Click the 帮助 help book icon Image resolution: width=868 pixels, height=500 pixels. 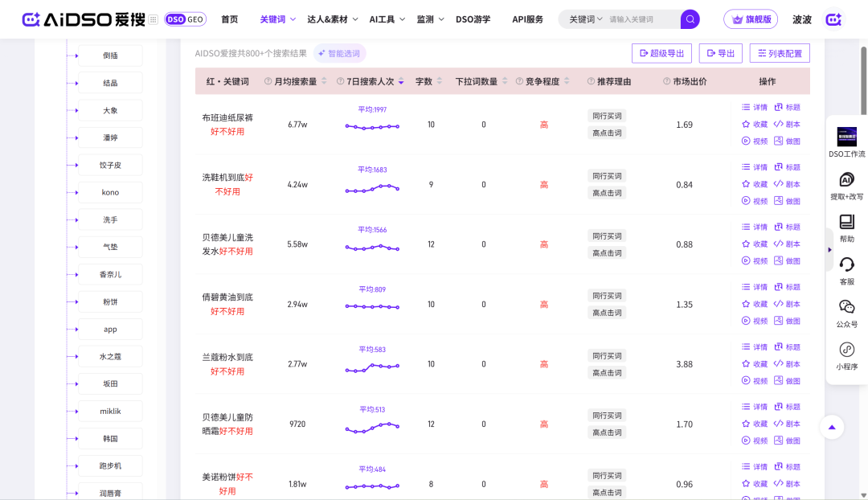[846, 222]
